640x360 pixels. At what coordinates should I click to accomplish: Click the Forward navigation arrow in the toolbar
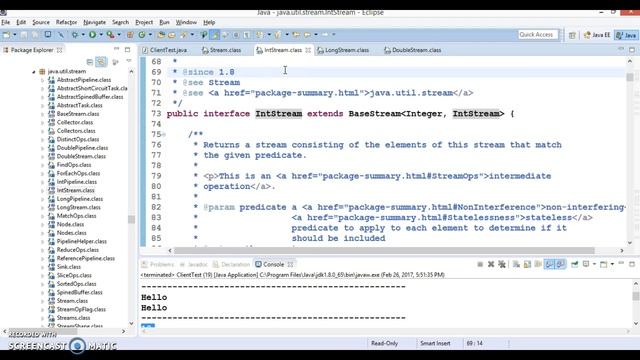(325, 35)
